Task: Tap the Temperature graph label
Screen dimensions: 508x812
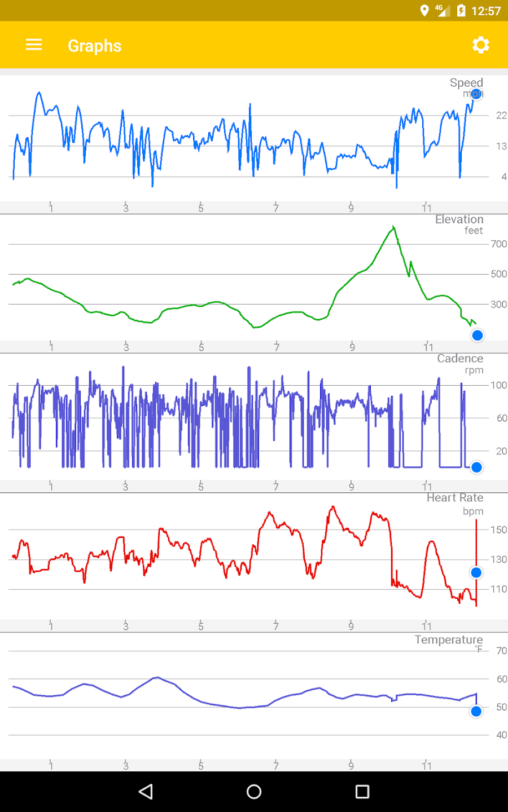Action: (x=449, y=640)
